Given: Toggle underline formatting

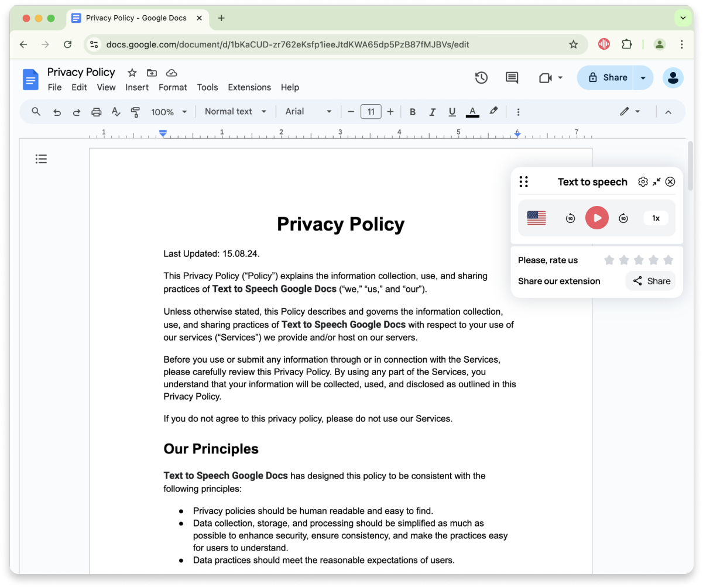Looking at the screenshot, I should click(x=452, y=112).
